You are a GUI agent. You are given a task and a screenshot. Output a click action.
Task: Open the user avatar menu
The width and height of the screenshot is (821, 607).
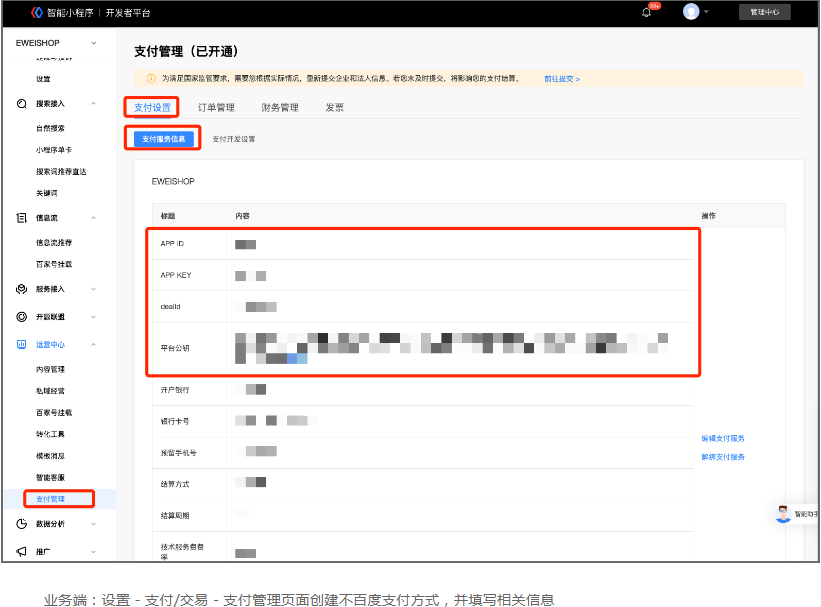pyautogui.click(x=691, y=12)
